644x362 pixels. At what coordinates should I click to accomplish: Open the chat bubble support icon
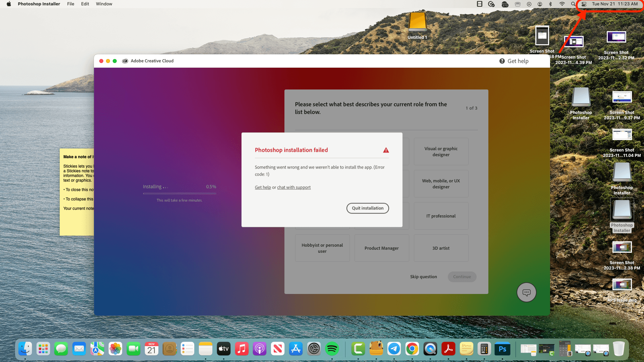click(x=526, y=292)
